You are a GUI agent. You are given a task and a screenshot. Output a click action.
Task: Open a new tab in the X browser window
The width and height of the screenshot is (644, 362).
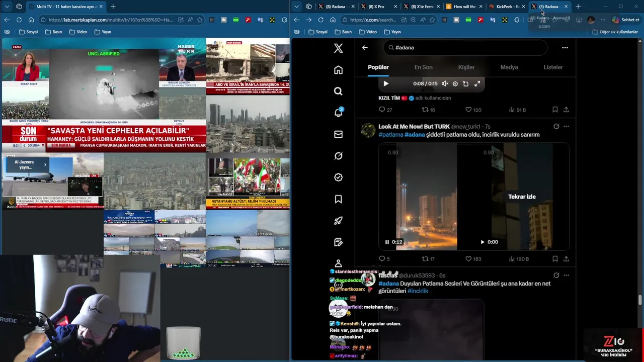(x=578, y=7)
